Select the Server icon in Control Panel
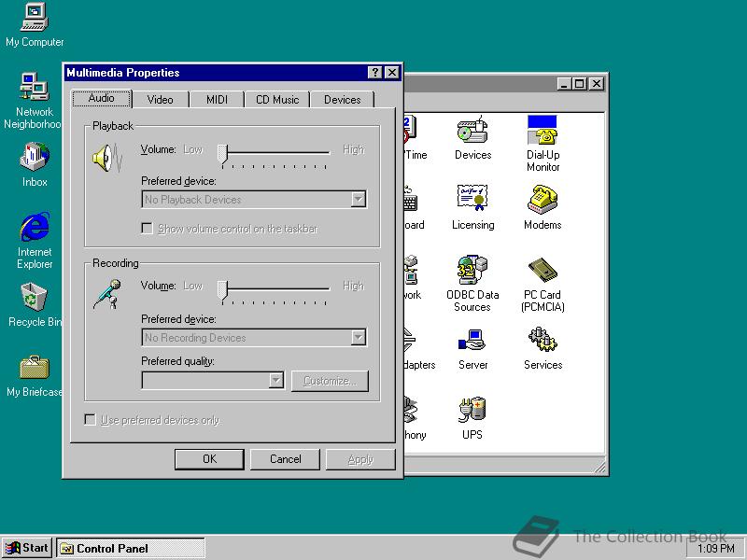This screenshot has height=560, width=747. click(472, 348)
